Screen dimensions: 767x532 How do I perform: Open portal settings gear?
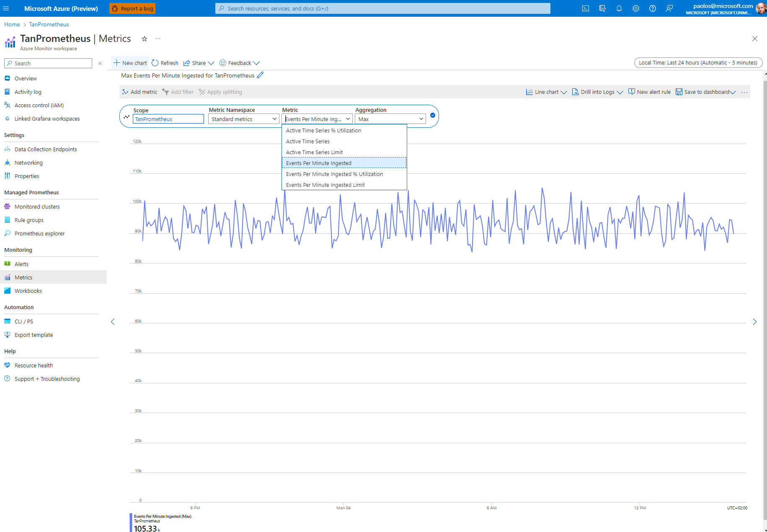[x=636, y=8]
